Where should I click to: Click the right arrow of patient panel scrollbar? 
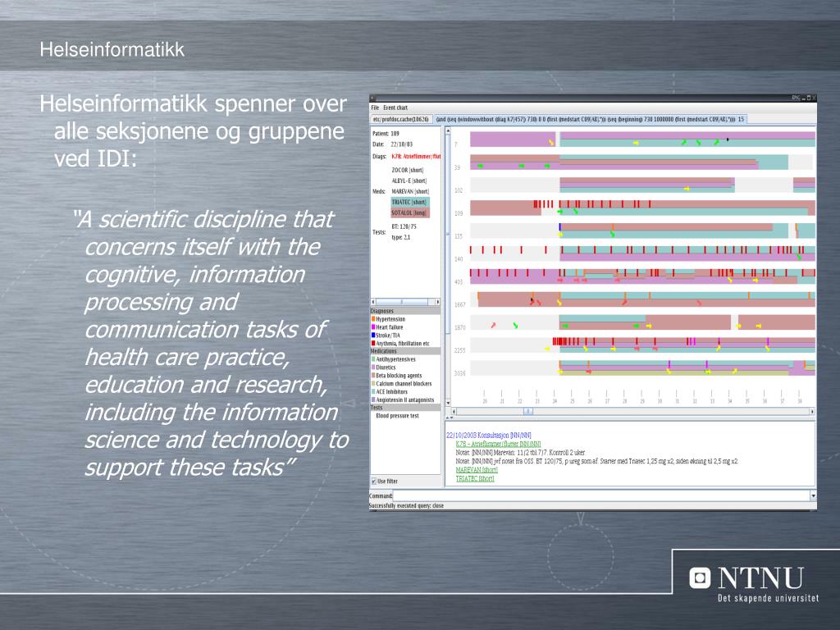pos(438,302)
